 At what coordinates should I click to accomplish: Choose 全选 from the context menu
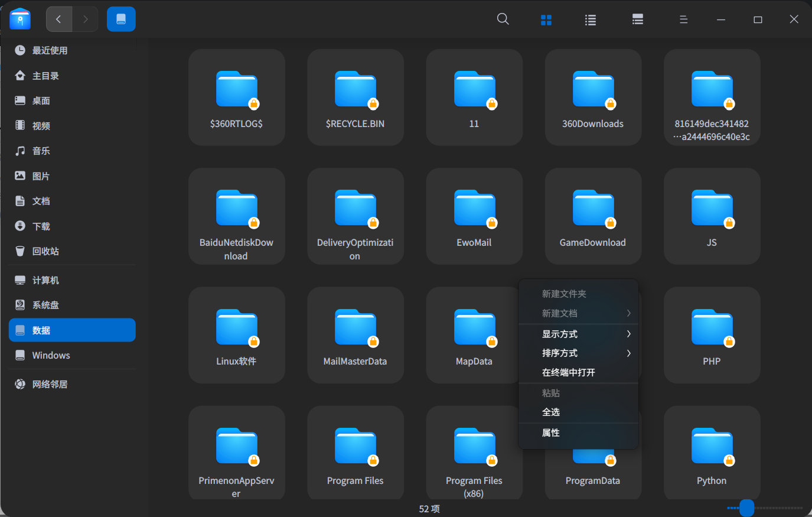tap(579, 412)
